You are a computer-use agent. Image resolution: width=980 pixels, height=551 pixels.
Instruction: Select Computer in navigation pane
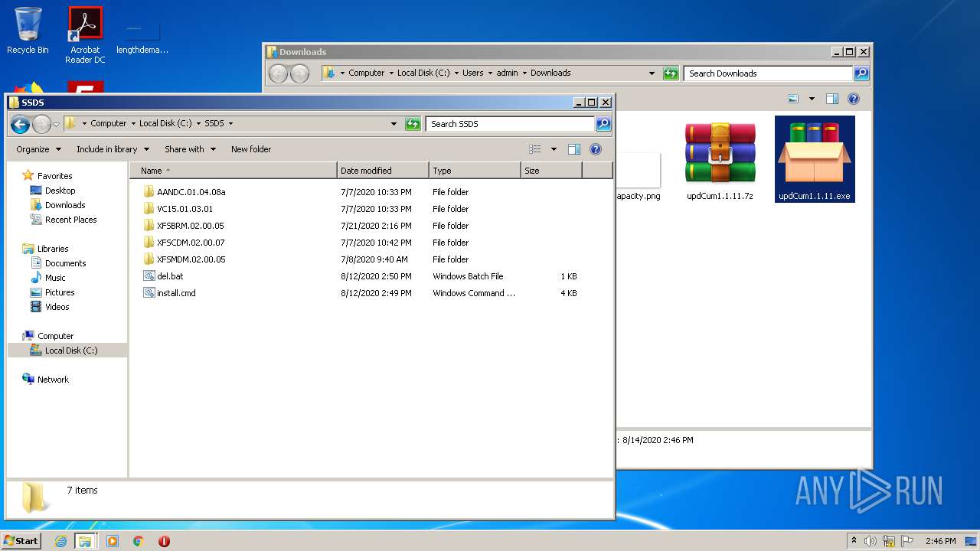point(55,336)
